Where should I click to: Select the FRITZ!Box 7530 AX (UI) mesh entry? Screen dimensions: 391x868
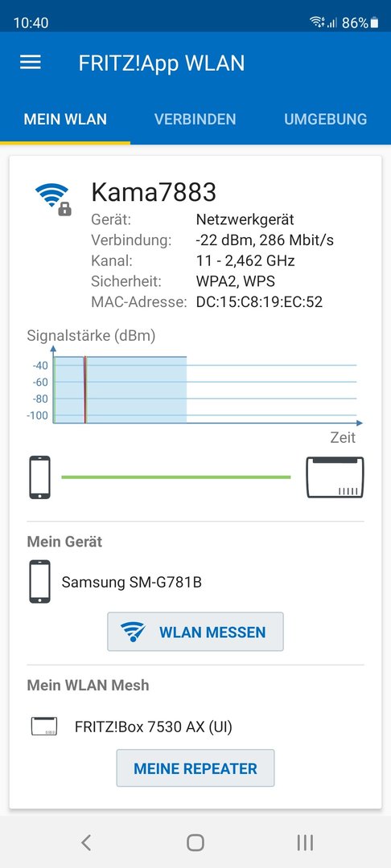pyautogui.click(x=154, y=727)
